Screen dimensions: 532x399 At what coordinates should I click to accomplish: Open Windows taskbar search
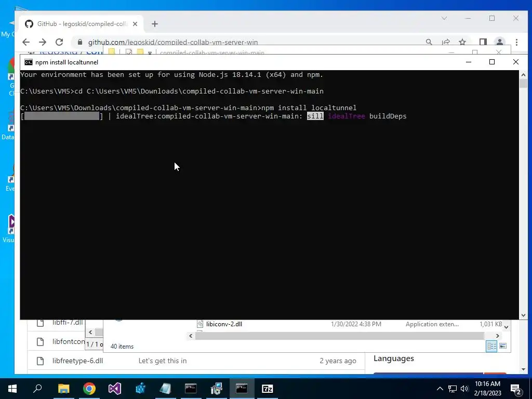pos(37,389)
